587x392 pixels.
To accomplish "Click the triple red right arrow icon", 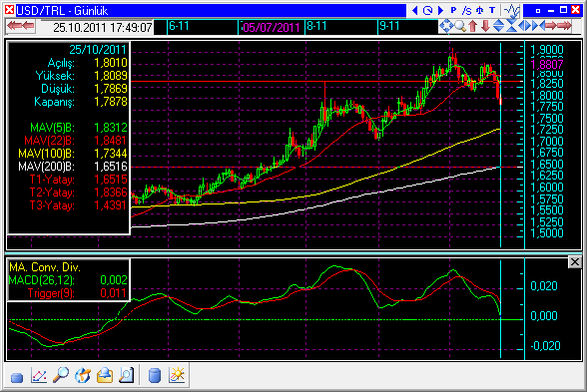I will click(x=565, y=26).
